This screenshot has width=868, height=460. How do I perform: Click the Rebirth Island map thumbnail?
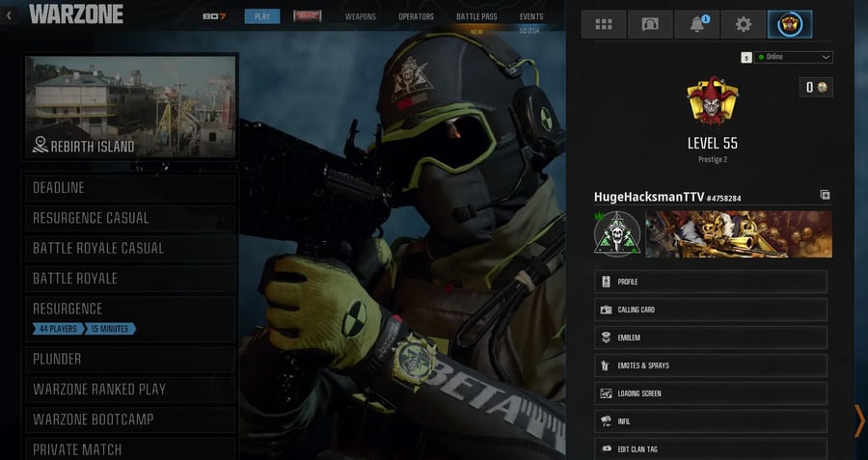click(130, 106)
